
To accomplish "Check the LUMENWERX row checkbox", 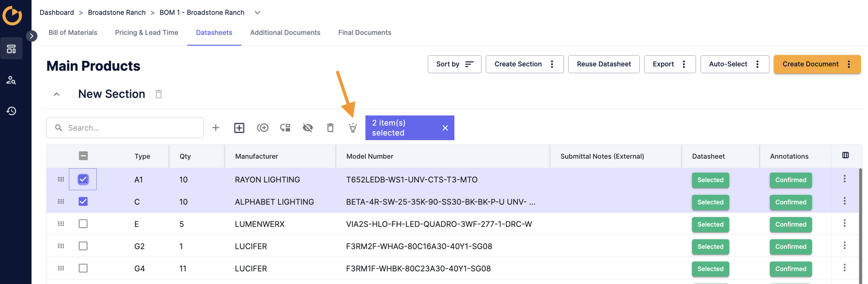I will [x=83, y=224].
